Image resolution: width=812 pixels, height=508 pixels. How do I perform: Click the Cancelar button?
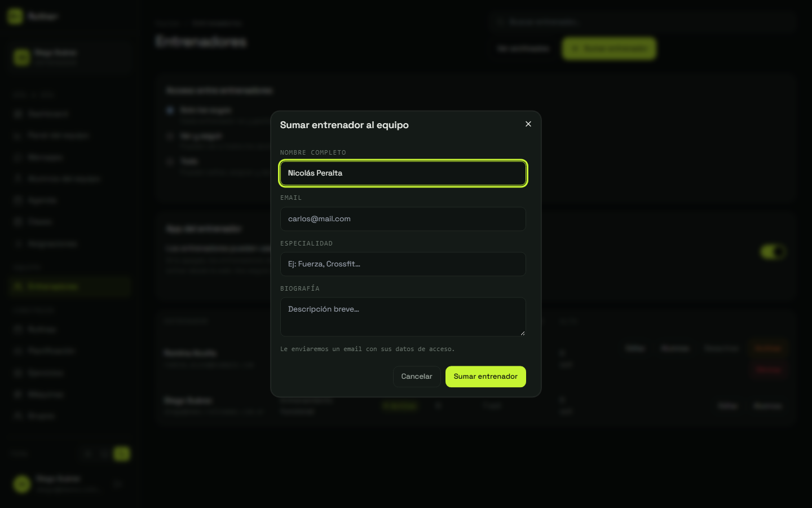[x=417, y=376]
